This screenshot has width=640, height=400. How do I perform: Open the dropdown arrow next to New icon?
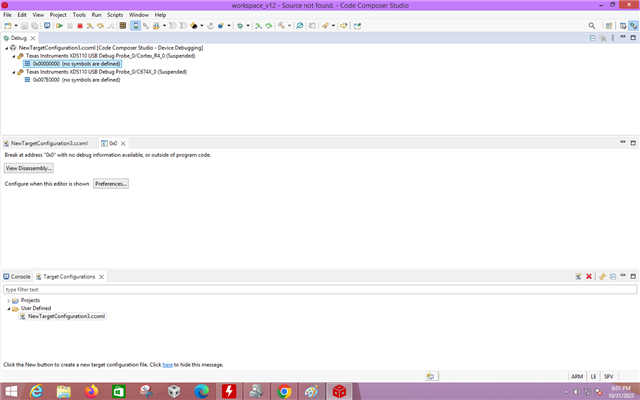pos(16,26)
